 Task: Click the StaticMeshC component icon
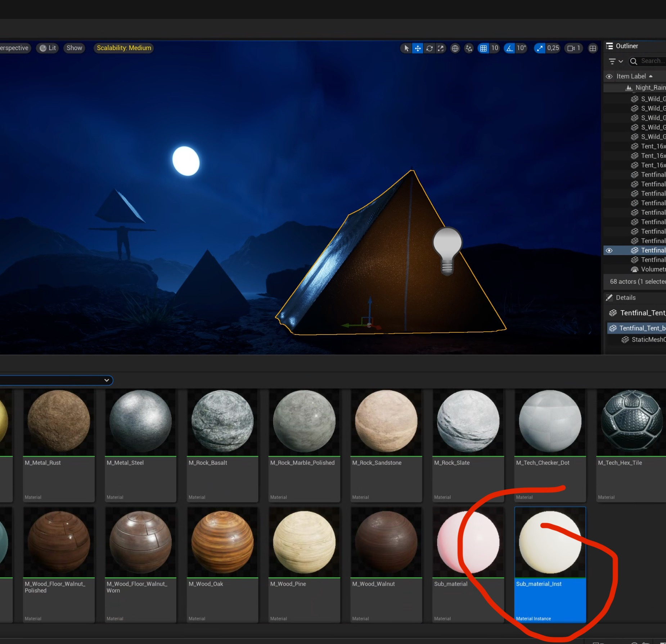click(x=625, y=340)
